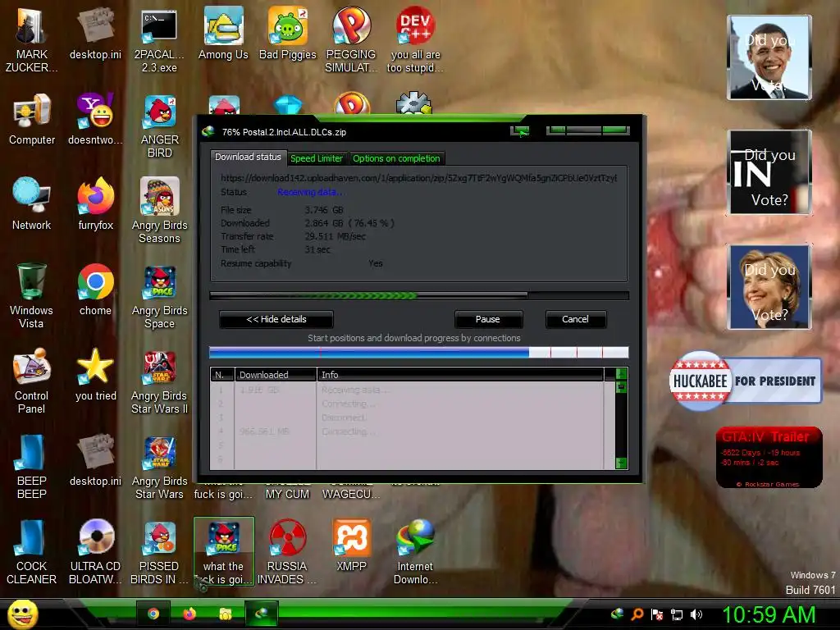Click the Action Center flag tray icon

(x=657, y=614)
